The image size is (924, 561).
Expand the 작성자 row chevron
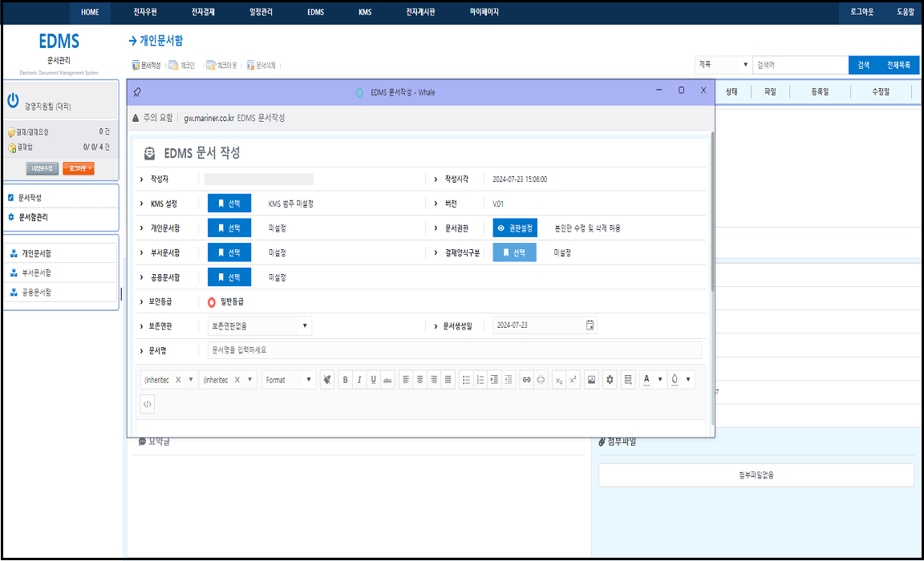141,179
